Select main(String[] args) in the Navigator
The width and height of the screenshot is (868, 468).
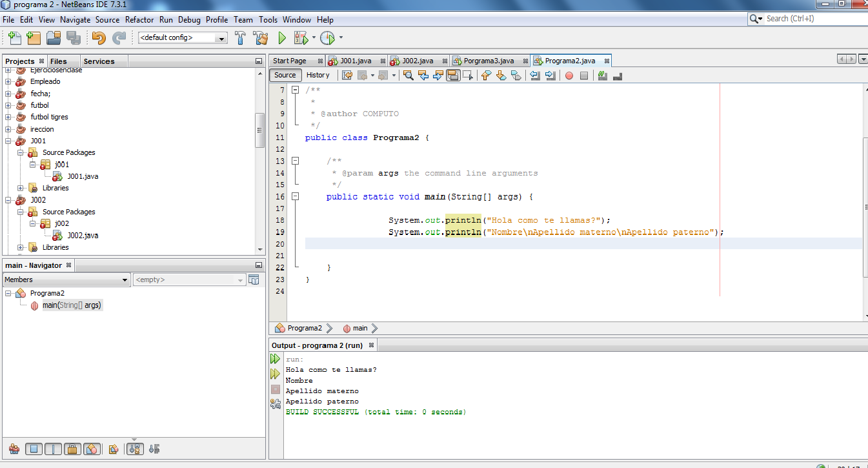(71, 305)
